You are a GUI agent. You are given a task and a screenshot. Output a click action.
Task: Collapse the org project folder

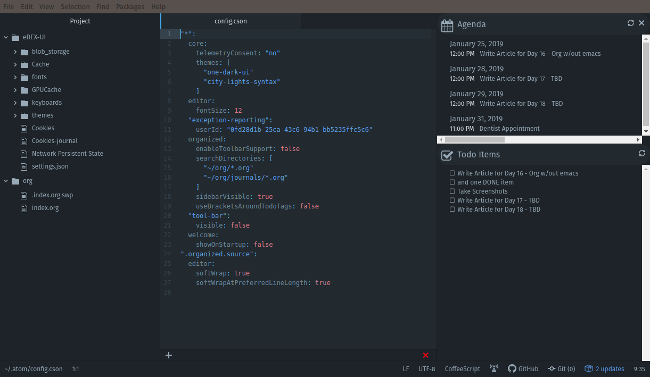(x=6, y=181)
